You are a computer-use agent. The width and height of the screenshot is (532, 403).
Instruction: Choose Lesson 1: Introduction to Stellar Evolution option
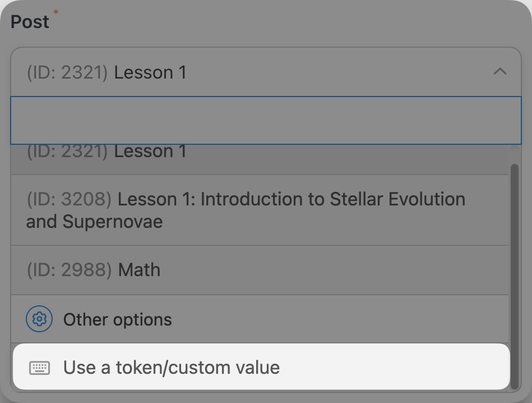pos(260,210)
